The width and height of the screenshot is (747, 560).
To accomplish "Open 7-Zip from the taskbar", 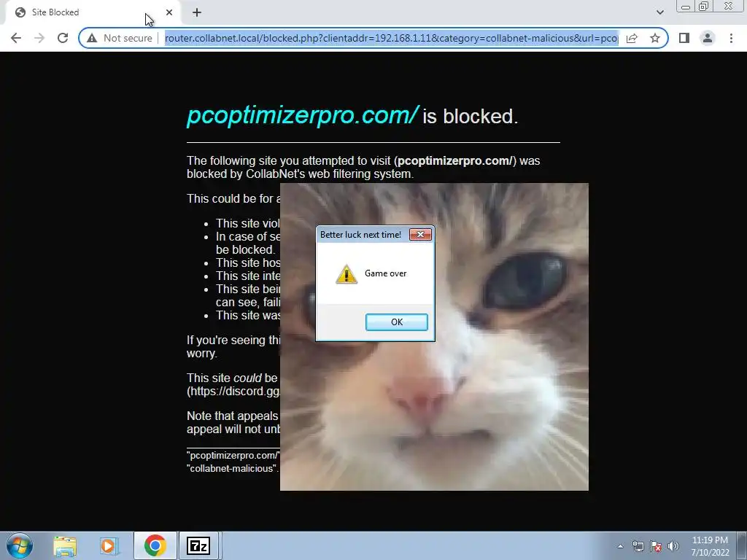I will click(198, 545).
